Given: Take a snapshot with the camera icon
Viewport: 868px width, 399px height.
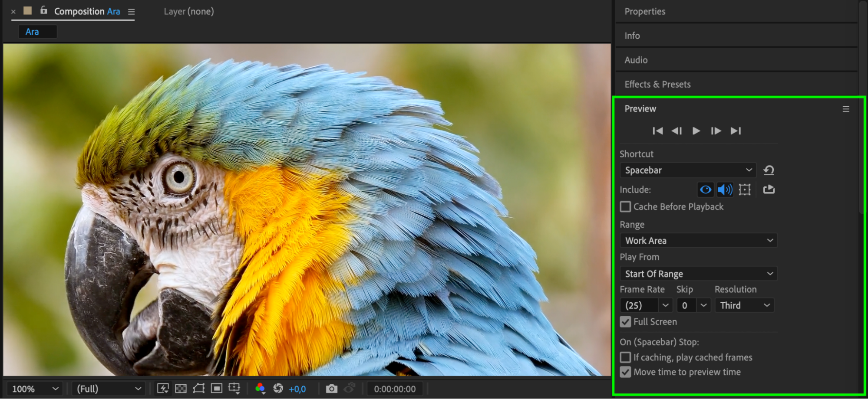Looking at the screenshot, I should tap(331, 389).
